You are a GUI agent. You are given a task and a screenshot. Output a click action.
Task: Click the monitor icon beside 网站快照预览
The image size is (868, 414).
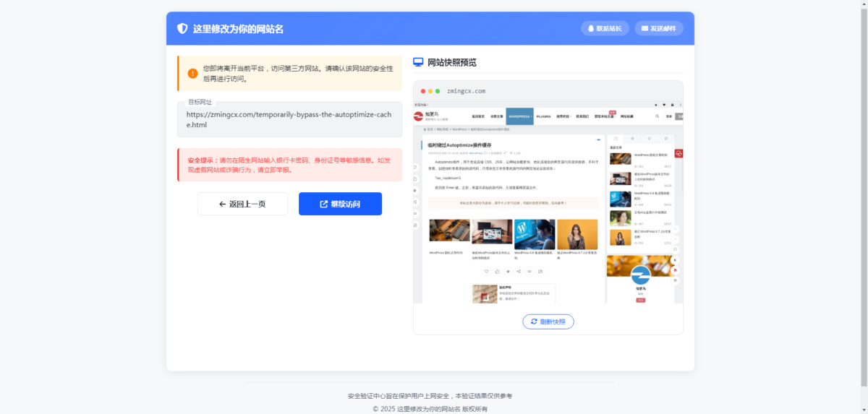[x=418, y=62]
